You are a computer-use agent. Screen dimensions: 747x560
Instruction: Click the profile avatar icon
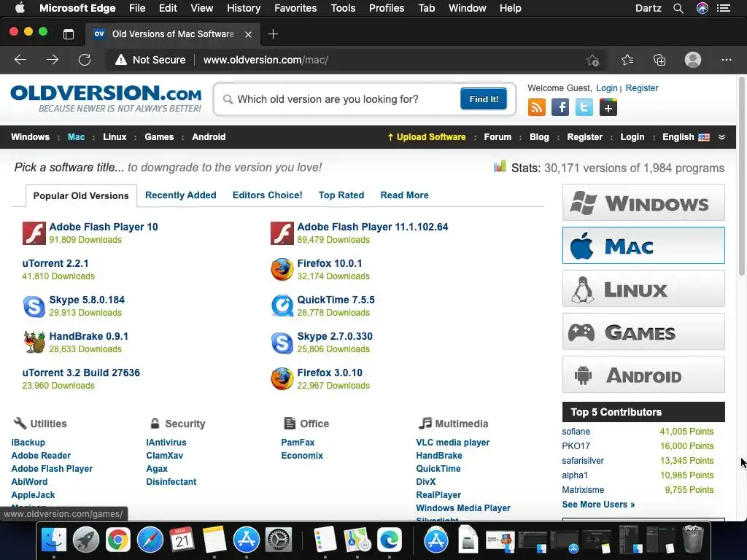pos(693,60)
